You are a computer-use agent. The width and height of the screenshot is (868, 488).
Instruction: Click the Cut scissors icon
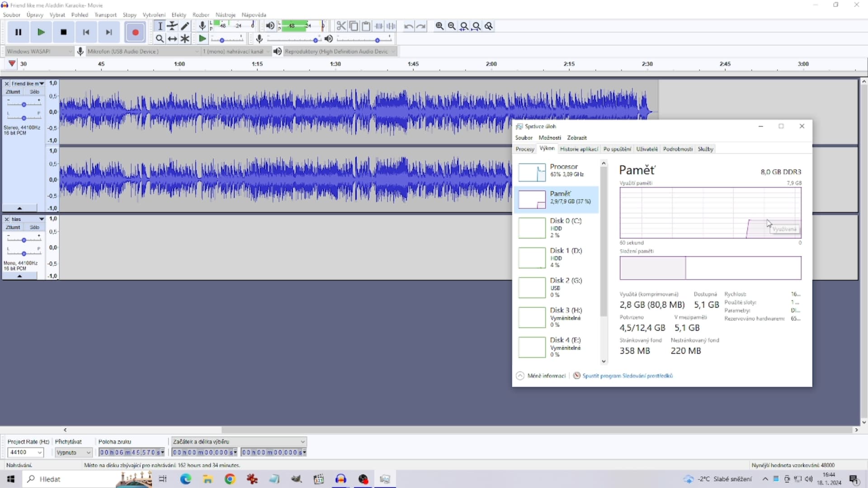point(341,26)
